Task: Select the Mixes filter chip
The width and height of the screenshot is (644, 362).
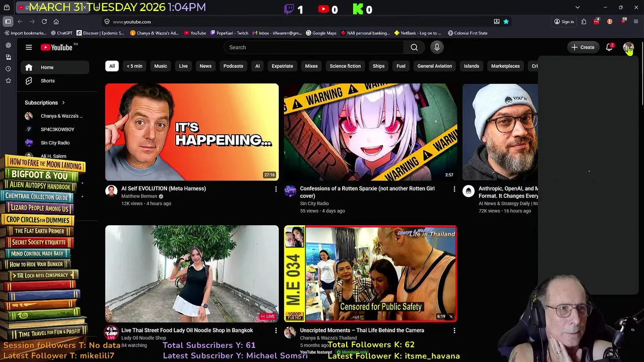Action: pos(311,66)
